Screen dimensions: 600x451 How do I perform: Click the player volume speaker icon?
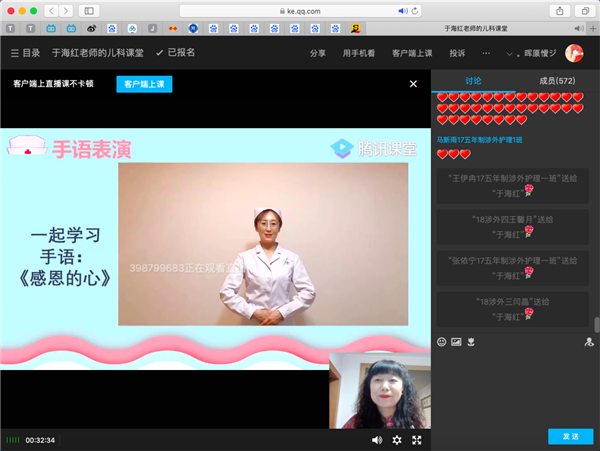(377, 440)
